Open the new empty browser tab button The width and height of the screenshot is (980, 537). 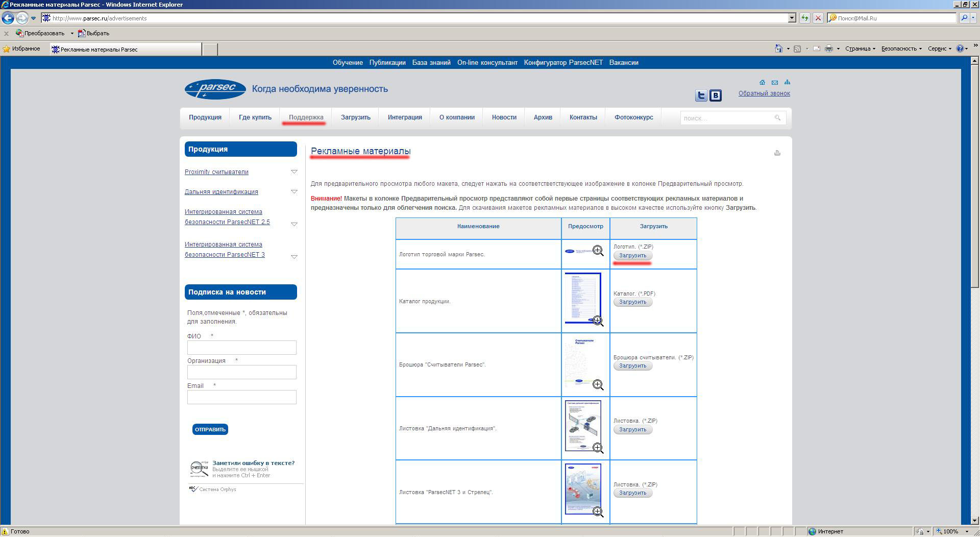pos(210,50)
